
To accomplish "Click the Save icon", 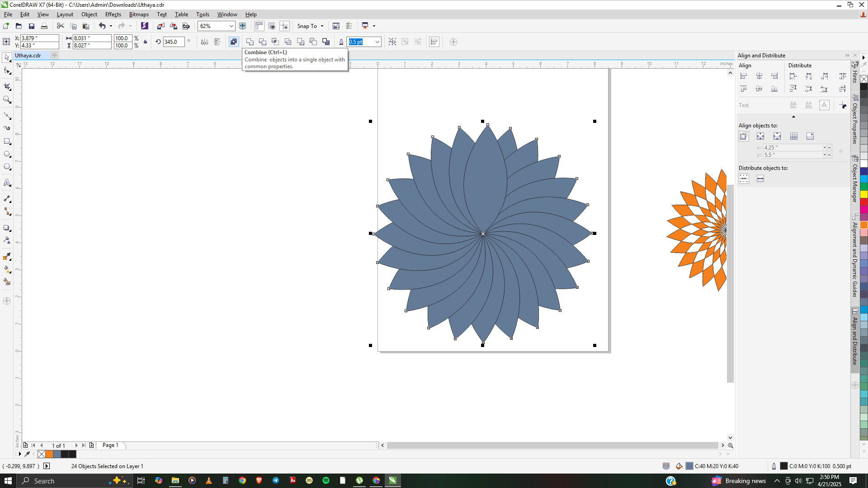I will click(x=31, y=26).
